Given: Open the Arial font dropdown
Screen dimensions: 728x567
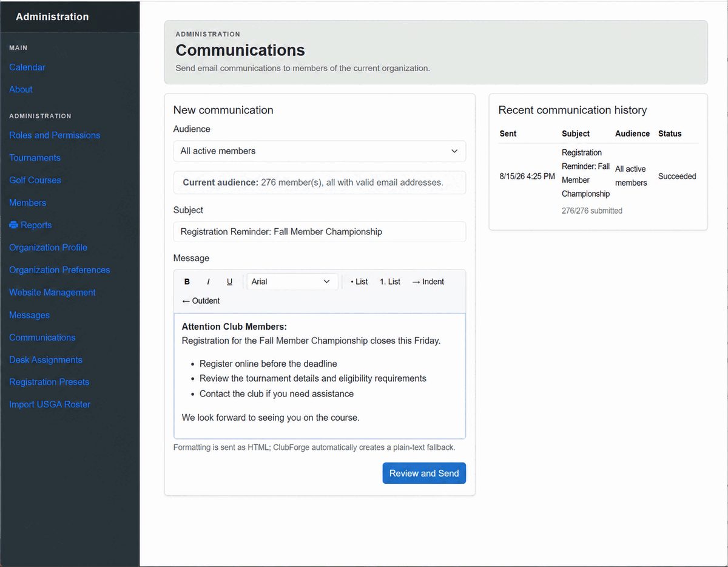Looking at the screenshot, I should [292, 282].
